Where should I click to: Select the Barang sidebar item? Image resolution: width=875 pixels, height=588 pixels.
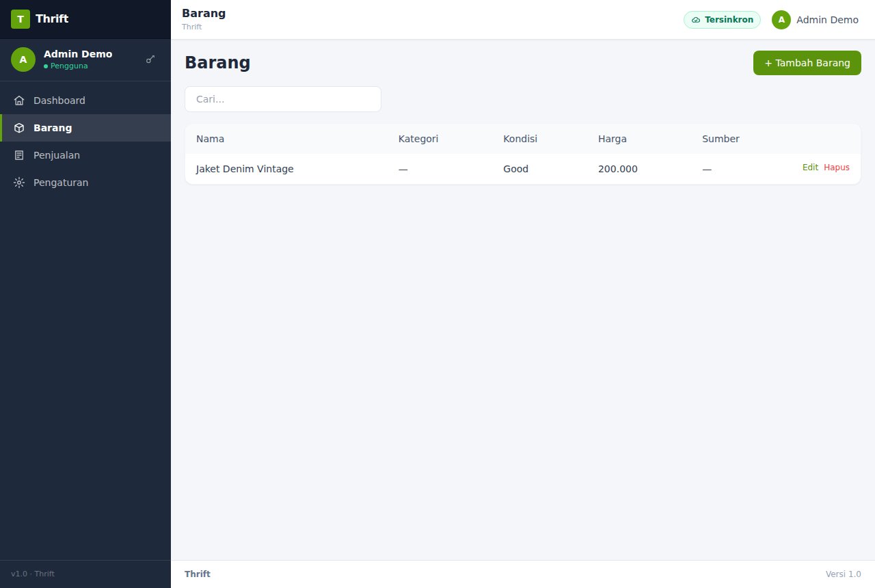[x=85, y=128]
